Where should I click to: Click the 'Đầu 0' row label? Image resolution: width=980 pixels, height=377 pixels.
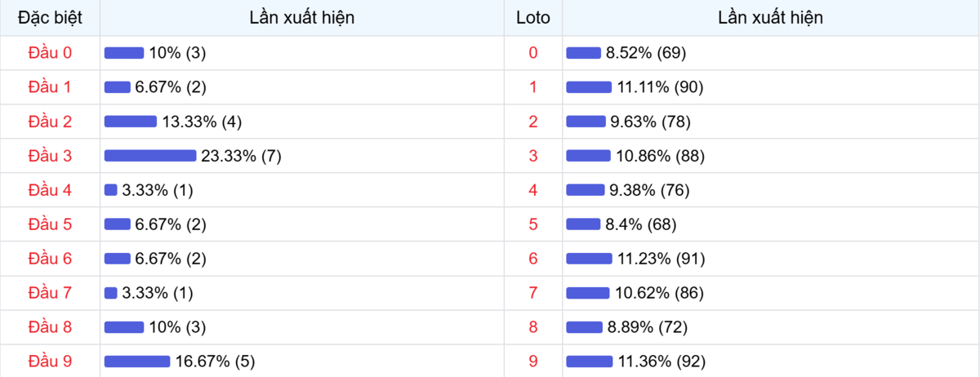(x=50, y=53)
